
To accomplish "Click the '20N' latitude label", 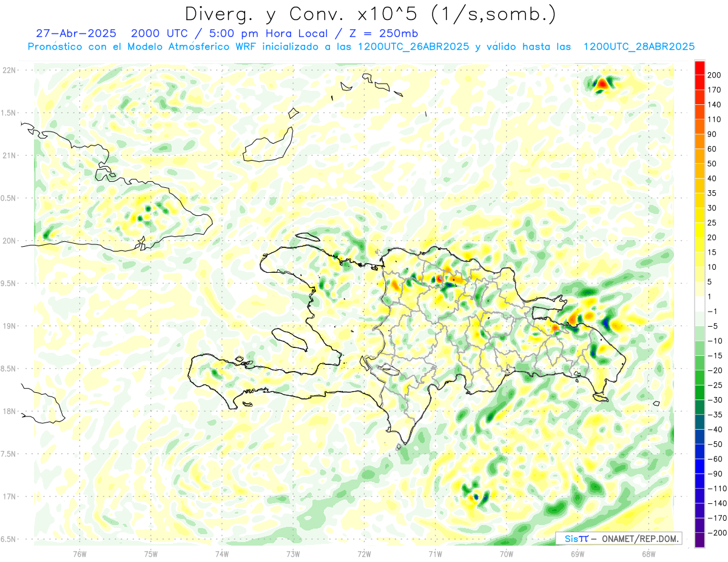I will click(9, 241).
